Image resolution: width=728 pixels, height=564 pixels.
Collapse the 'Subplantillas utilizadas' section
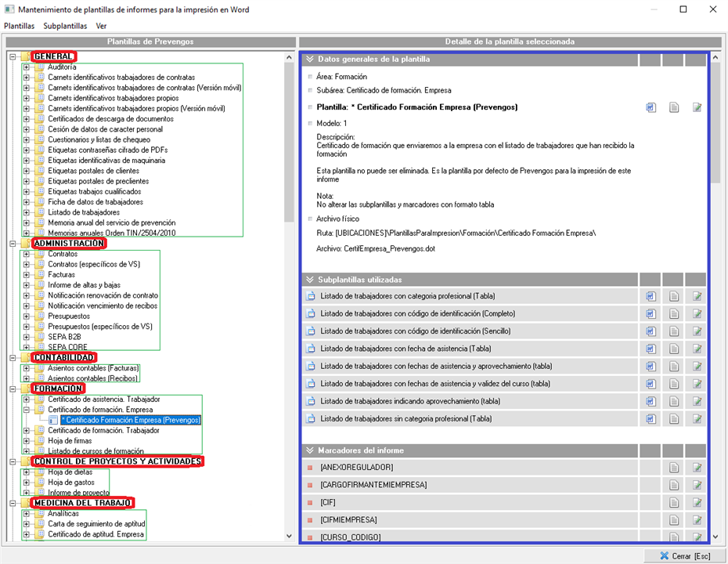309,279
